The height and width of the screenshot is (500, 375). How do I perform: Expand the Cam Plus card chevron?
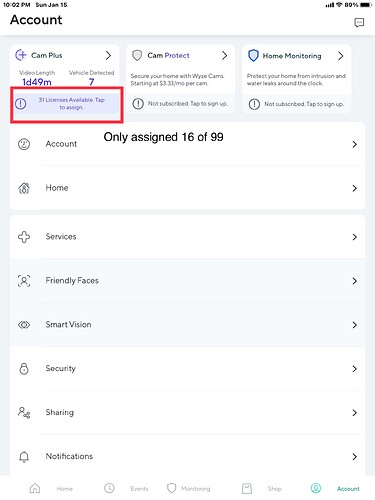pyautogui.click(x=108, y=55)
